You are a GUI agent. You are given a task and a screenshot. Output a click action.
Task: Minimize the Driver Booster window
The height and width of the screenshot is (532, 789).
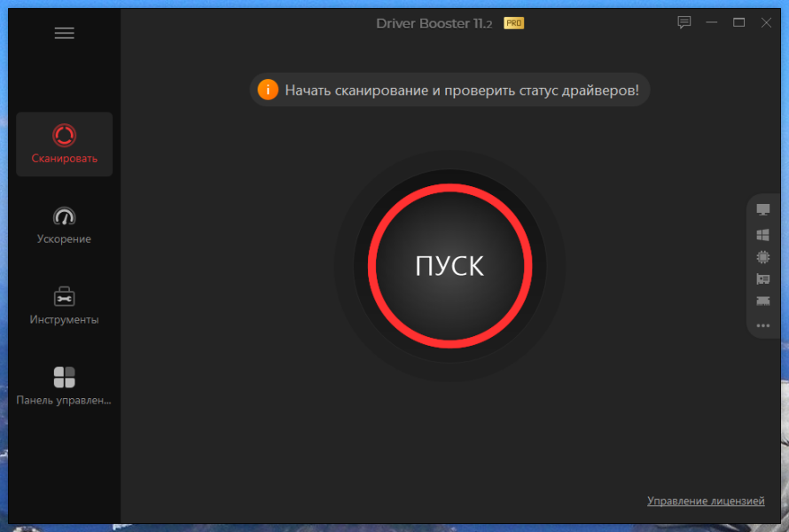(712, 22)
